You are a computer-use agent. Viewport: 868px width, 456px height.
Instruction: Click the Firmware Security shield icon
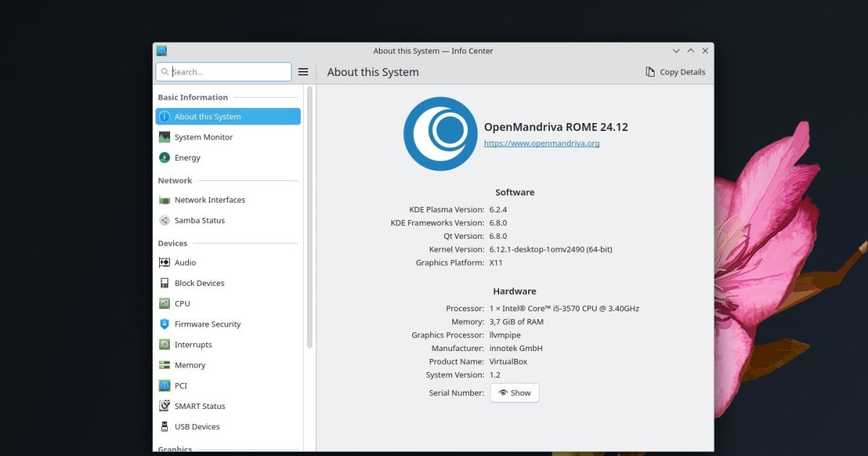click(166, 324)
